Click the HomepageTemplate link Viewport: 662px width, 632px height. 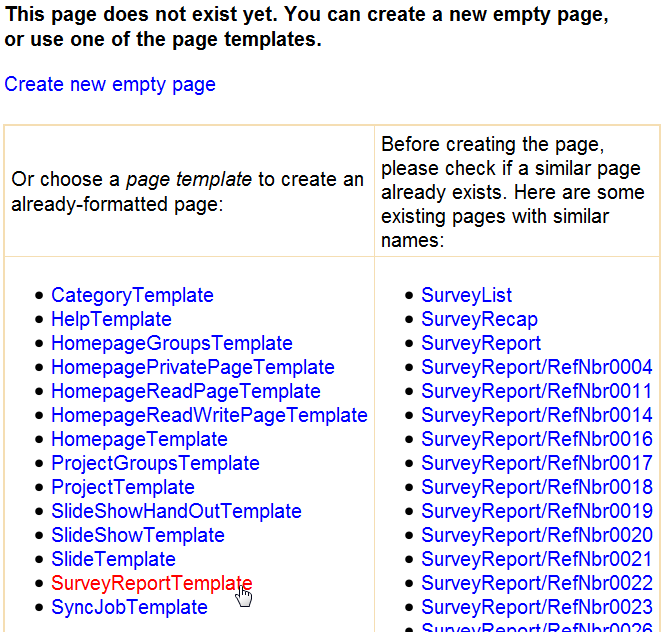(x=139, y=439)
